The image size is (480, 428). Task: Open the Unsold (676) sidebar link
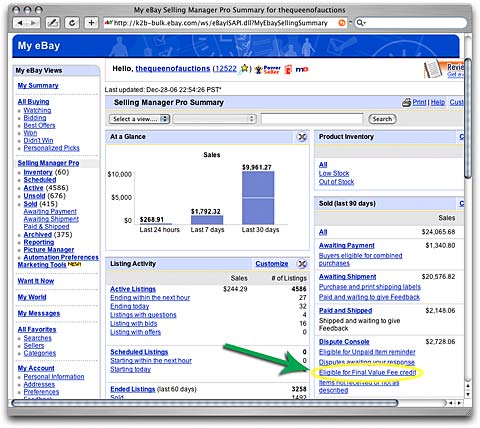click(x=34, y=196)
